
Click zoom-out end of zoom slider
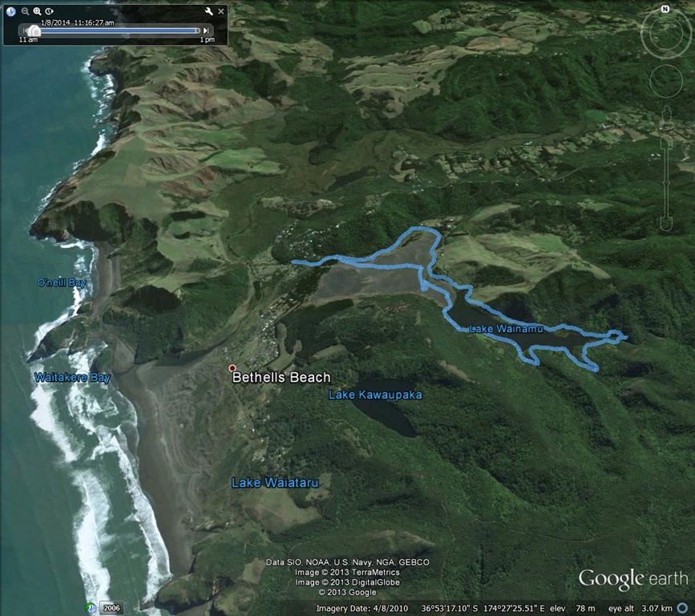[x=666, y=223]
